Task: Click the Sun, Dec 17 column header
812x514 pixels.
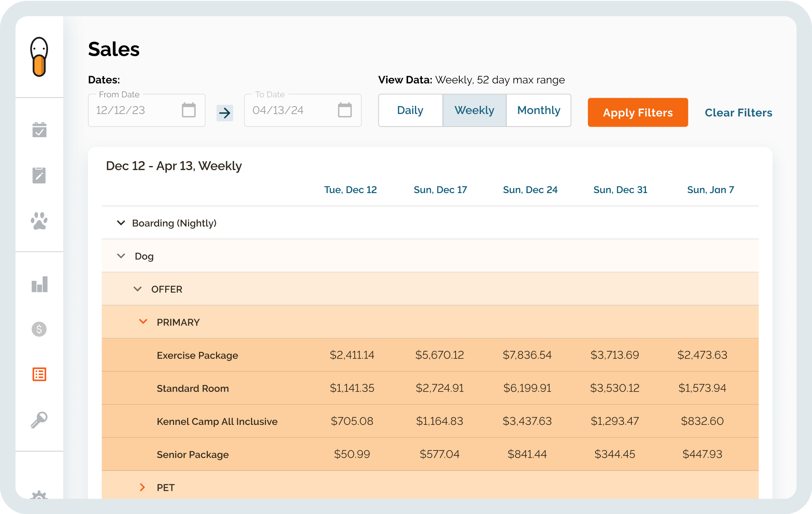Action: (440, 190)
